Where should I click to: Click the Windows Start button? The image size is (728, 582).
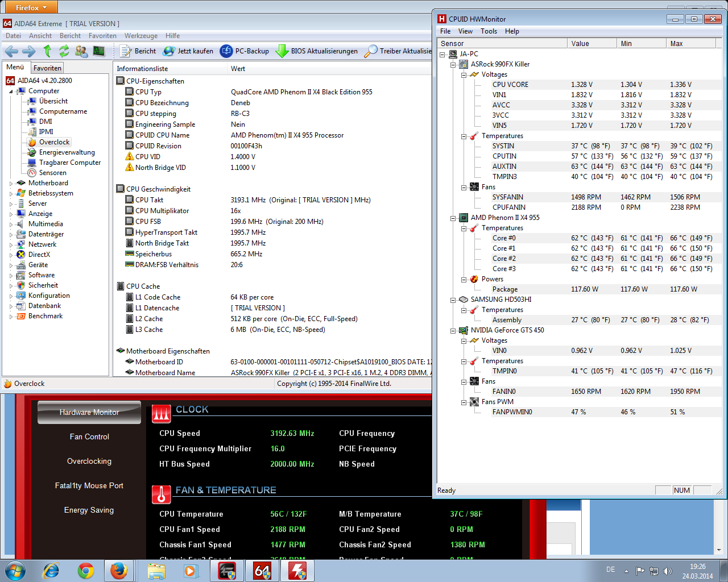(x=15, y=571)
